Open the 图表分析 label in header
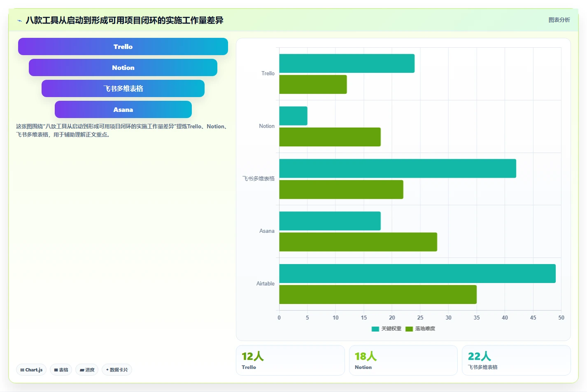This screenshot has height=392, width=587. [x=559, y=20]
